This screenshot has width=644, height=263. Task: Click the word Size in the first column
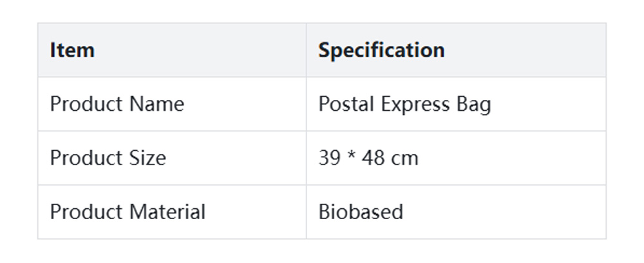(148, 158)
